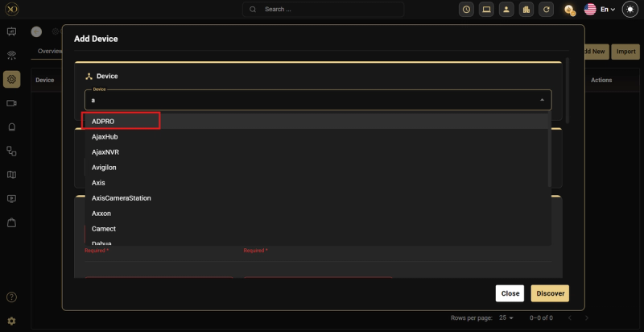The width and height of the screenshot is (644, 332).
Task: Select AjaxNVR from the device list
Action: point(316,152)
